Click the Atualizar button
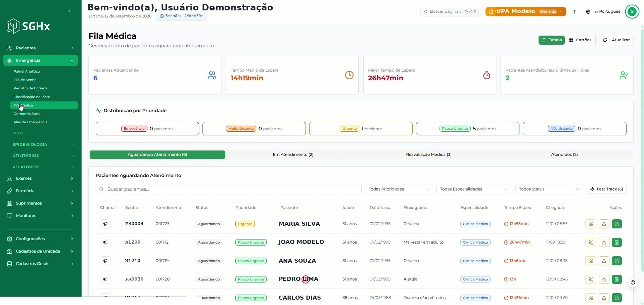The width and height of the screenshot is (644, 305). tap(616, 40)
